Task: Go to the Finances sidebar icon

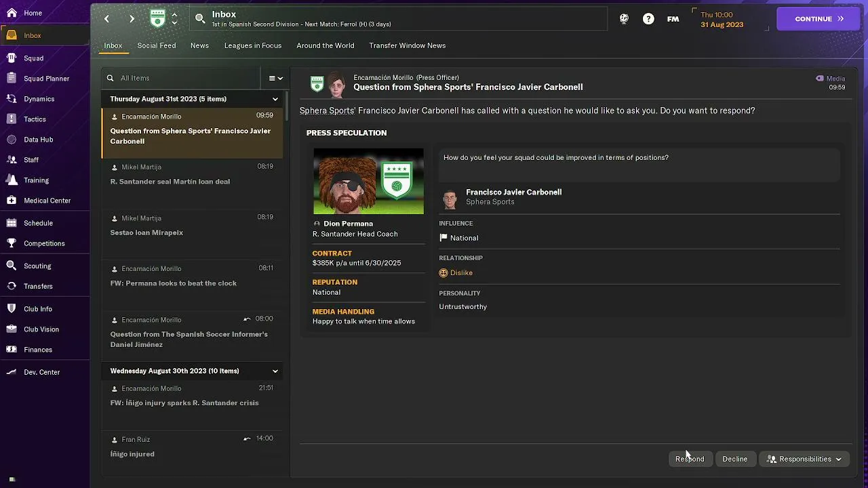Action: tap(12, 350)
